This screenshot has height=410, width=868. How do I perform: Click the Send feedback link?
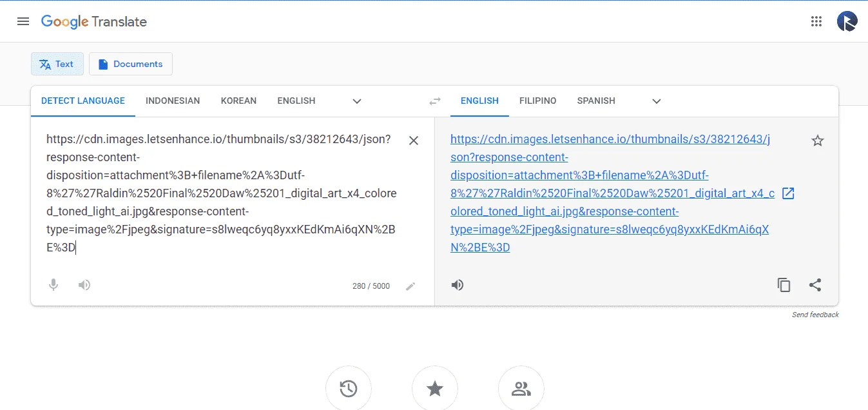pyautogui.click(x=815, y=315)
